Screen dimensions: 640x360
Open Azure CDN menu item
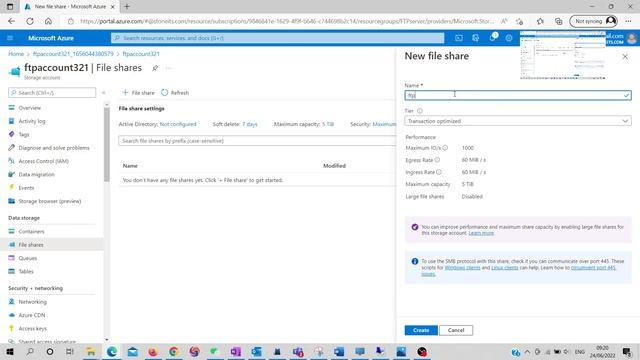(31, 315)
